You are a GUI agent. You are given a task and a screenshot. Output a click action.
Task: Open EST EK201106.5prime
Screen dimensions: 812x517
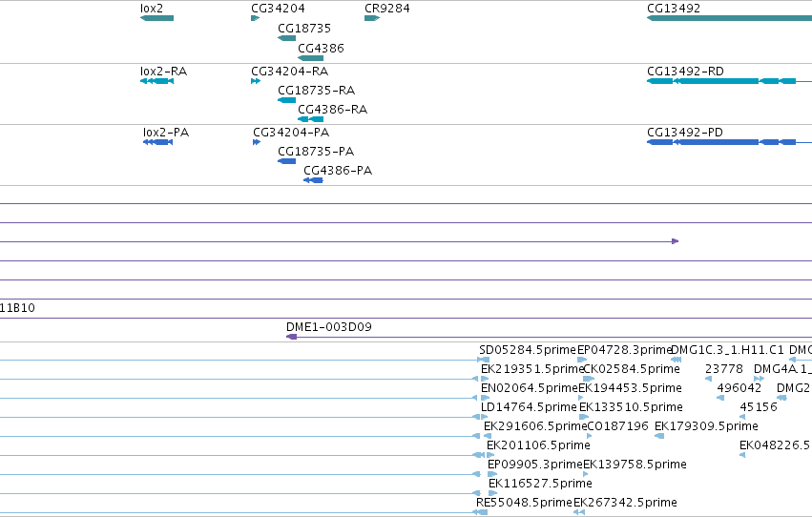tap(538, 445)
